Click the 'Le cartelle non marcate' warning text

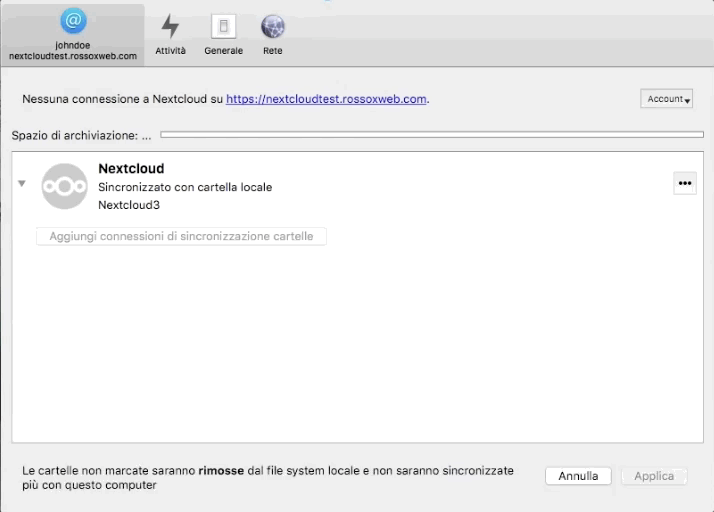coord(268,478)
